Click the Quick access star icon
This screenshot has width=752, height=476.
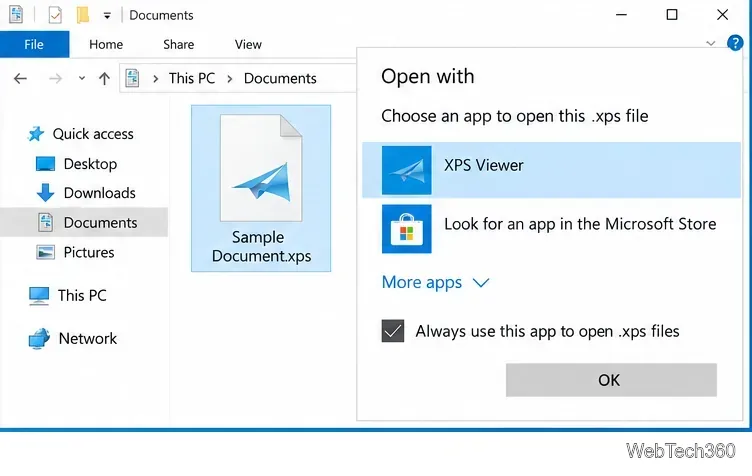point(36,134)
